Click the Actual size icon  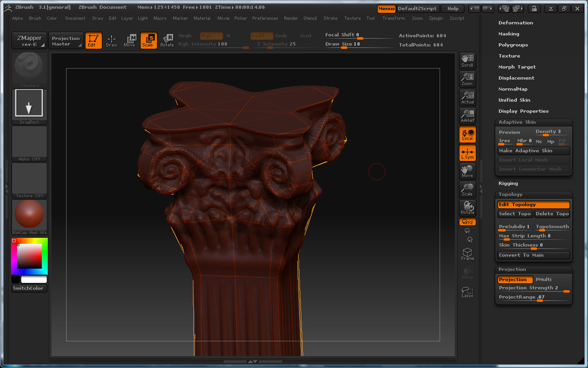point(467,97)
